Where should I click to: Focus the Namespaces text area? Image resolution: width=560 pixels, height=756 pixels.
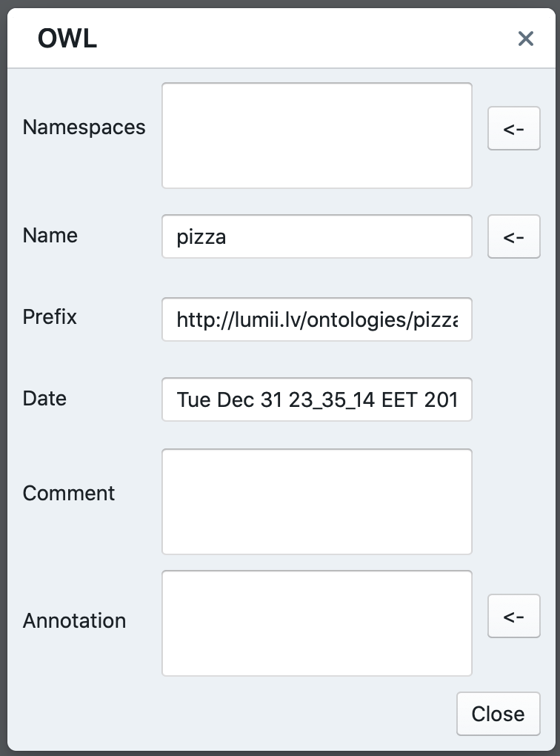pyautogui.click(x=316, y=136)
